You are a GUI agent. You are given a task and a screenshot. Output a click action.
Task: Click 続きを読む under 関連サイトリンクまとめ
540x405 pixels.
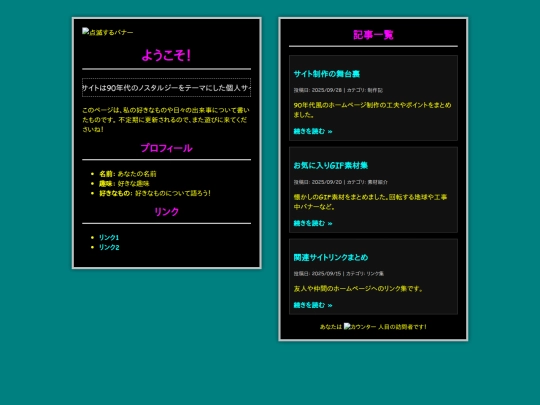313,305
